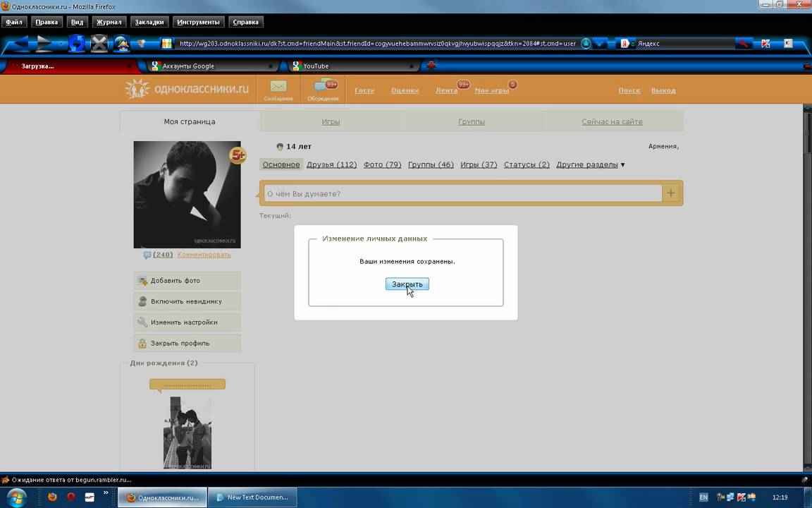812x508 pixels.
Task: Open the Группы page tab
Action: point(472,122)
